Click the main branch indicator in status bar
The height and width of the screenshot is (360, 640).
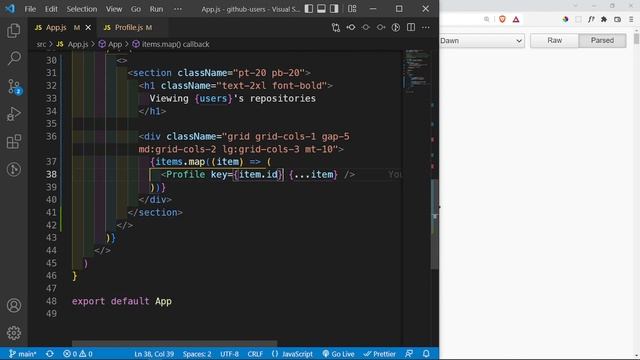pos(22,353)
